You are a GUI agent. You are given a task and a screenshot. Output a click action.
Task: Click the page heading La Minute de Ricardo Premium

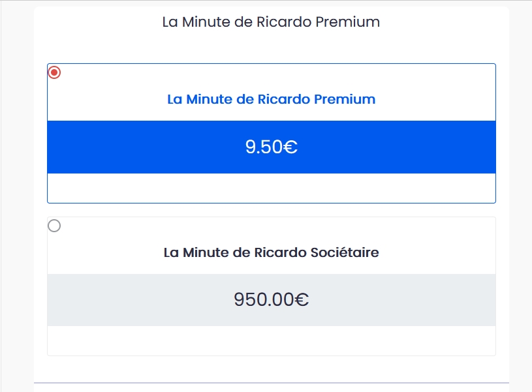[271, 22]
